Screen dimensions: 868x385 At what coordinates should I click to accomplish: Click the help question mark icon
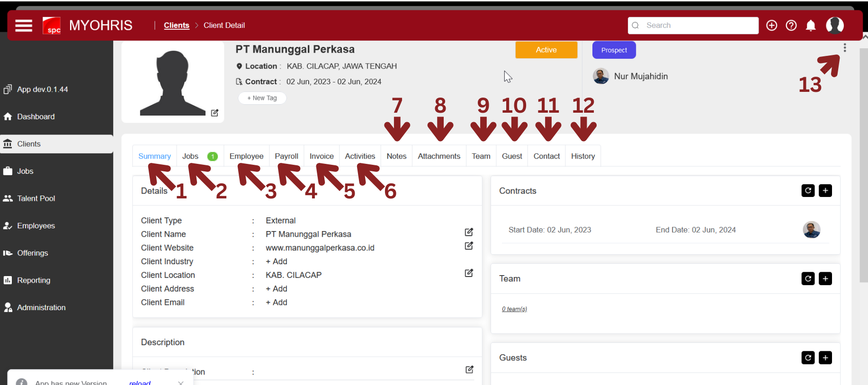click(791, 26)
